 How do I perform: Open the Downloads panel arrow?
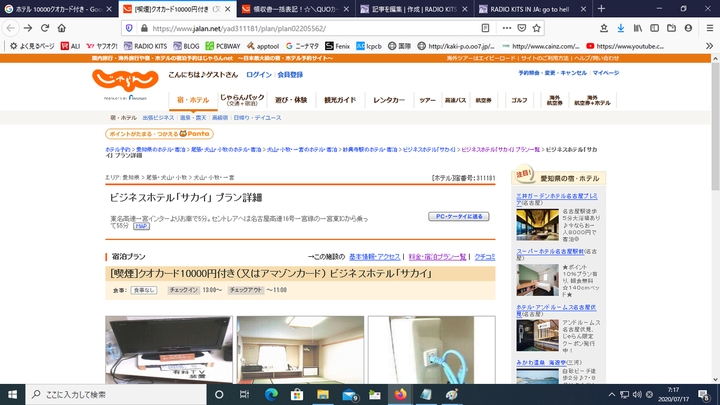[x=621, y=28]
